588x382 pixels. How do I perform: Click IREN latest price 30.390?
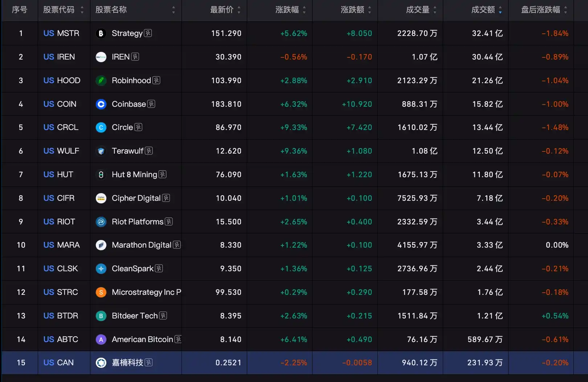(x=228, y=57)
